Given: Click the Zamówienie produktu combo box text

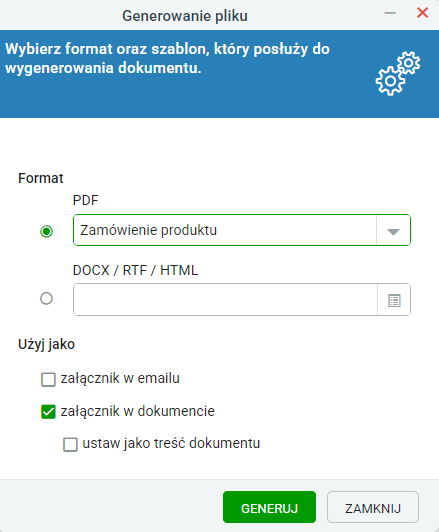Looking at the screenshot, I should pos(148,230).
